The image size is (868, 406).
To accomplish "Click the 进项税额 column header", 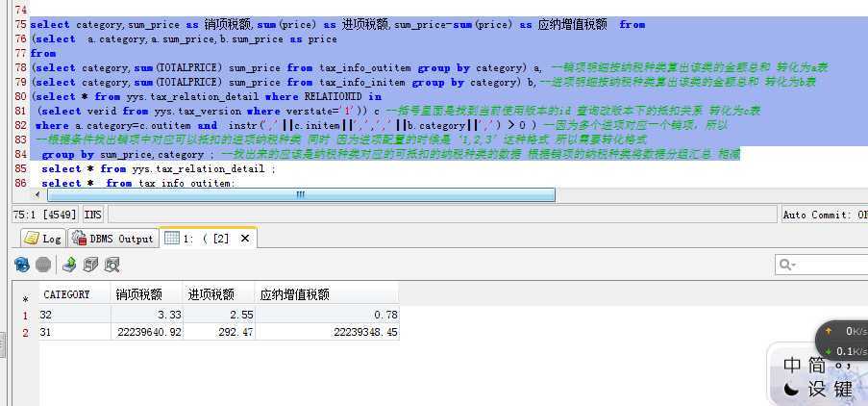I will 218,294.
